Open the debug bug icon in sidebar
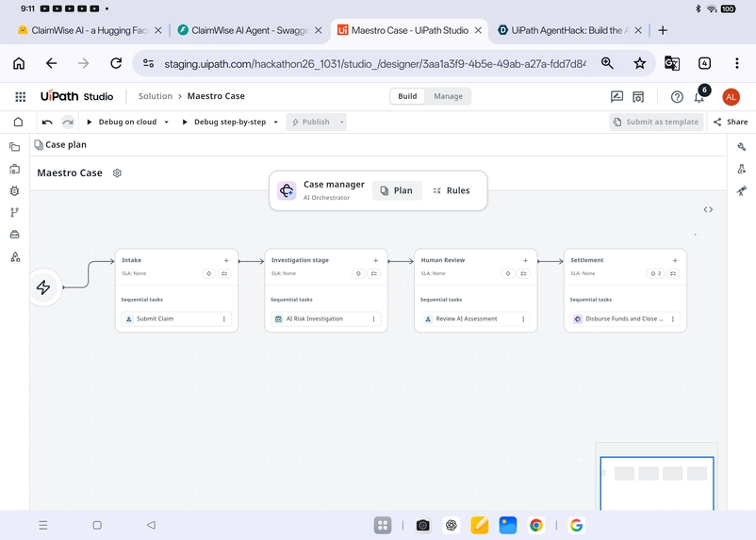756x540 pixels. click(14, 191)
